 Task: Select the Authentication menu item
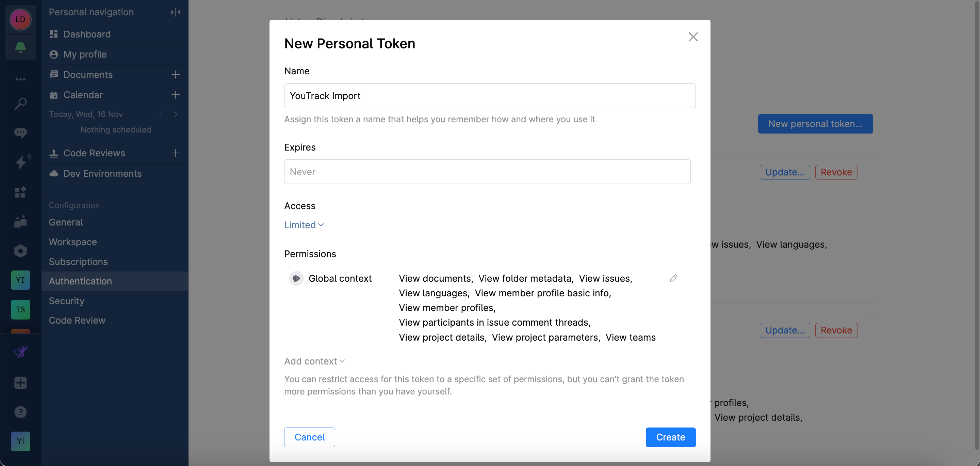(x=80, y=281)
